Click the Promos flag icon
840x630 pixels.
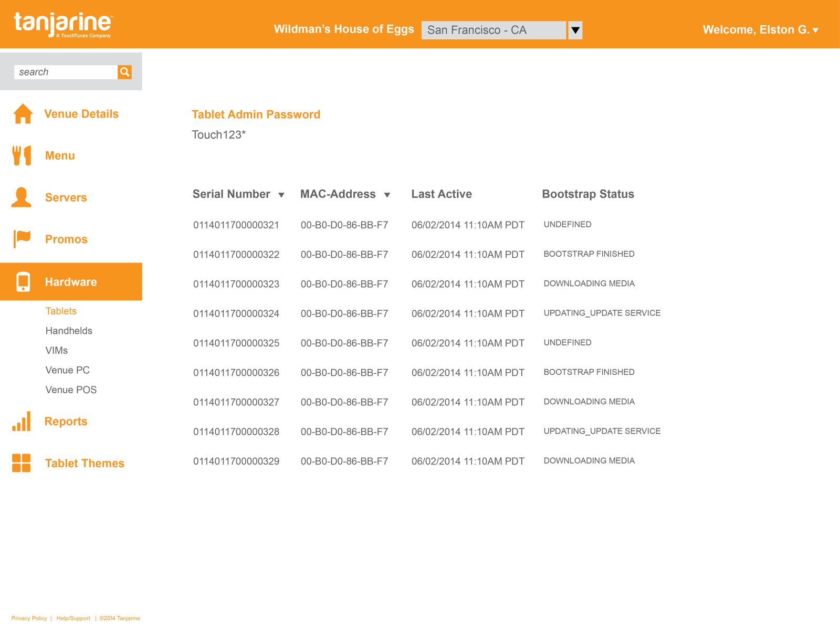(22, 239)
